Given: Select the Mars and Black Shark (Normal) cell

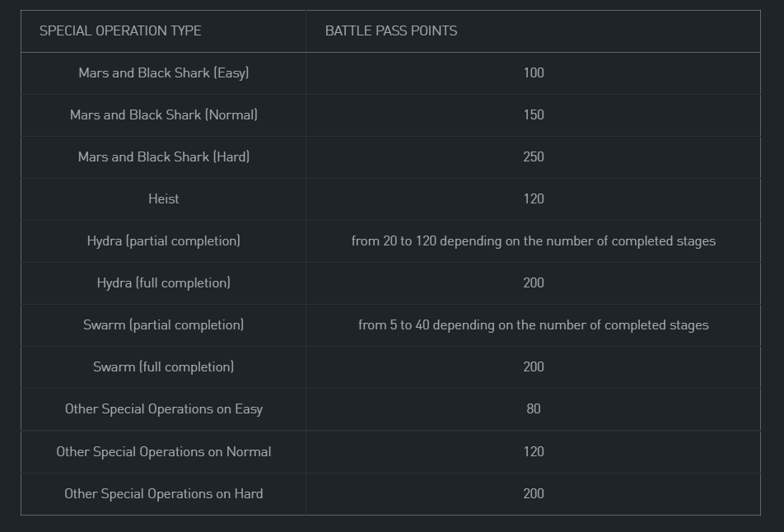Looking at the screenshot, I should tap(164, 114).
